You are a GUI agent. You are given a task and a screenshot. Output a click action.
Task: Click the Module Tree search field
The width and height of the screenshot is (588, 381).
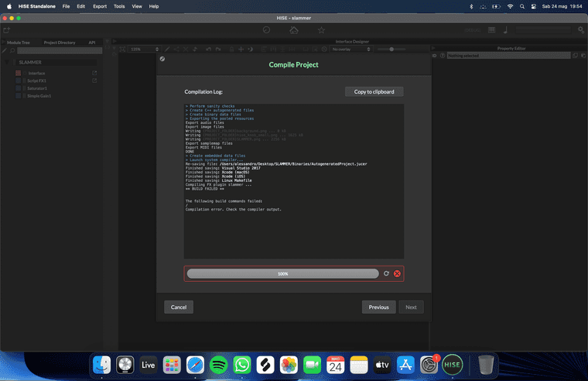coord(60,50)
